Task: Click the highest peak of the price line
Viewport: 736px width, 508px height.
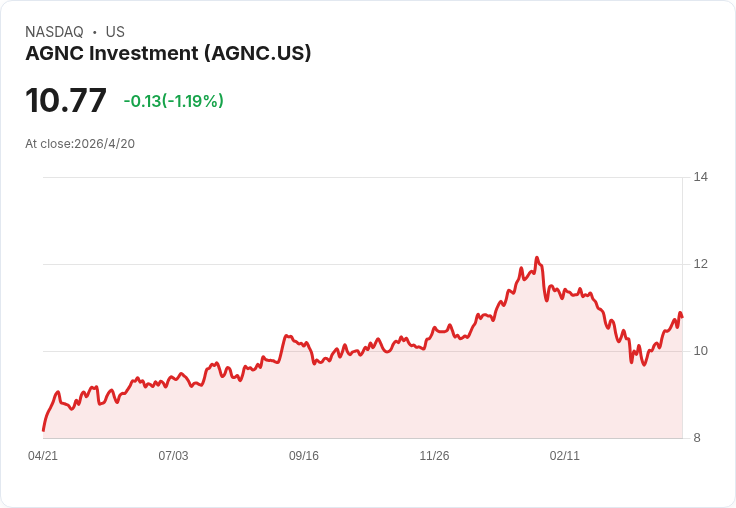Action: [536, 258]
